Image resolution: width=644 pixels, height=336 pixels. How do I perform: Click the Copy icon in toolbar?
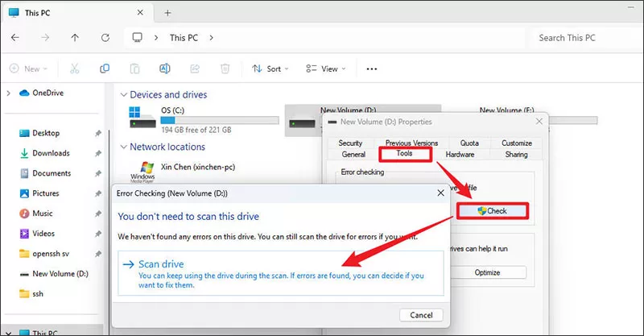(105, 68)
